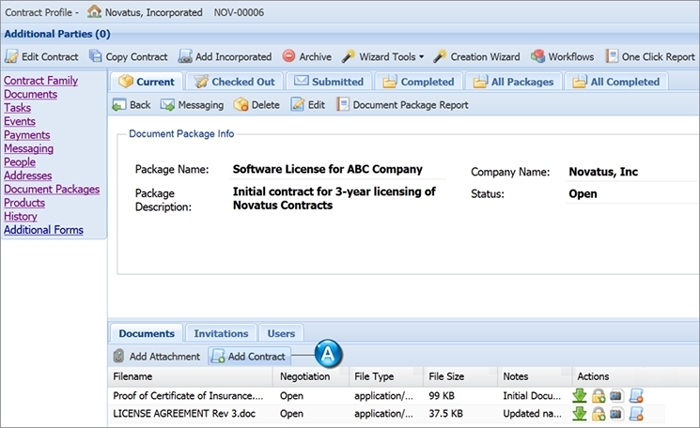This screenshot has height=428, width=700.
Task: Open the Completed tab
Action: (418, 82)
